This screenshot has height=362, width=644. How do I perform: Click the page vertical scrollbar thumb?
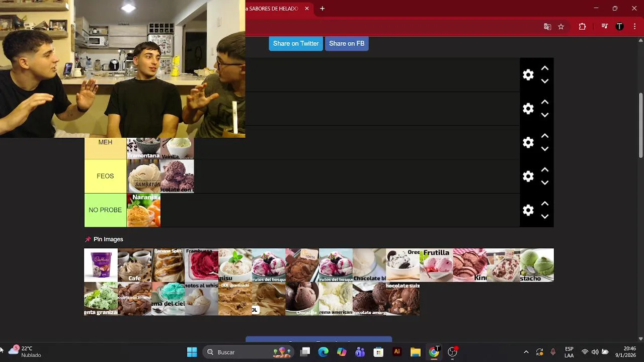(x=640, y=126)
